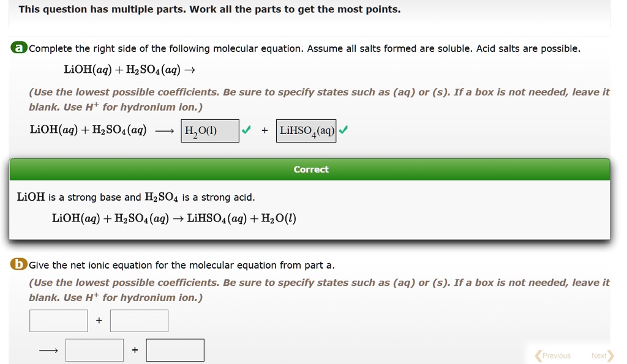Click the arrow in the part a equation
Image resolution: width=627 pixels, height=364 pixels.
(x=165, y=130)
